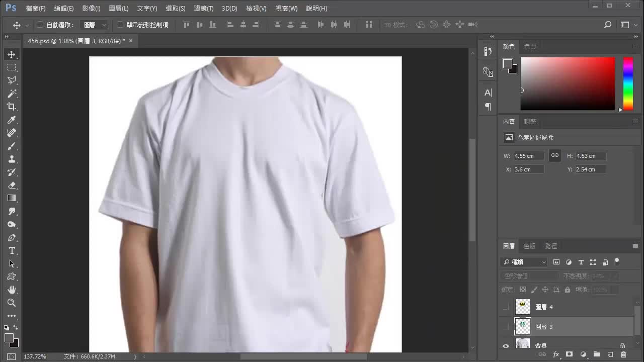Select the Hand tool
This screenshot has height=362, width=644.
click(x=12, y=290)
